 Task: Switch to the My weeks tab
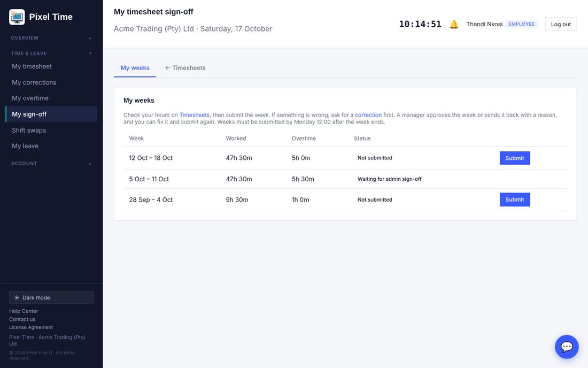pos(135,68)
